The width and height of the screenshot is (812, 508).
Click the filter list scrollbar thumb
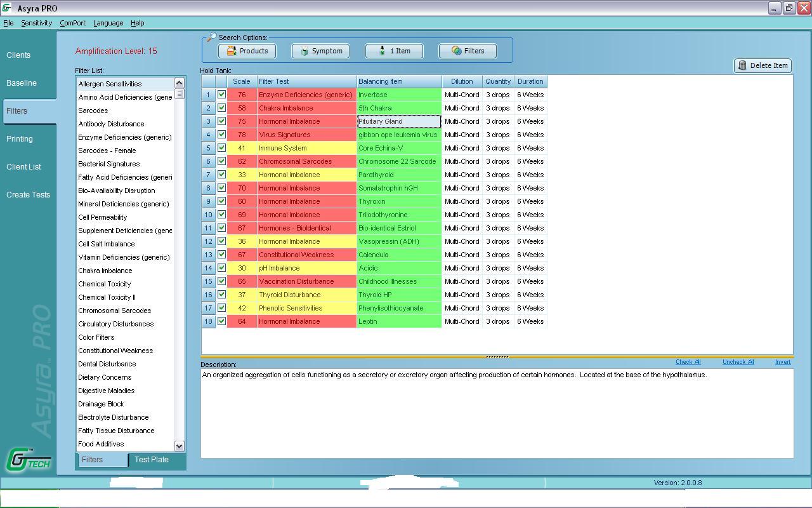tap(180, 93)
